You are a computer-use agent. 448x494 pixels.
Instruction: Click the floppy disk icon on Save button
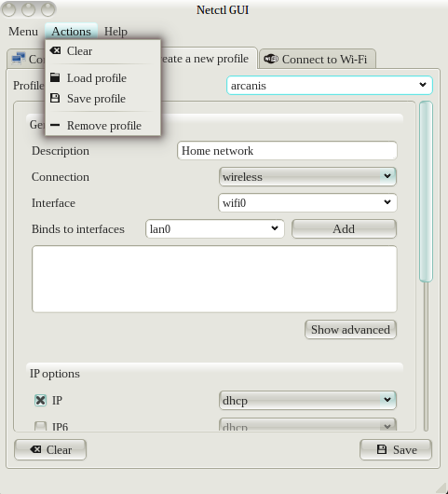(x=382, y=449)
